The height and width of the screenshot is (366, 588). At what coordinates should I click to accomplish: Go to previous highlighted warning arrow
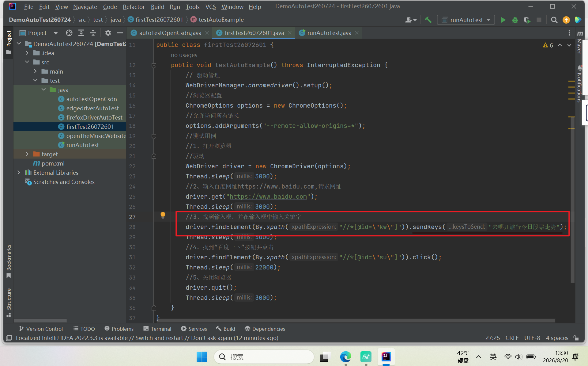(x=560, y=45)
